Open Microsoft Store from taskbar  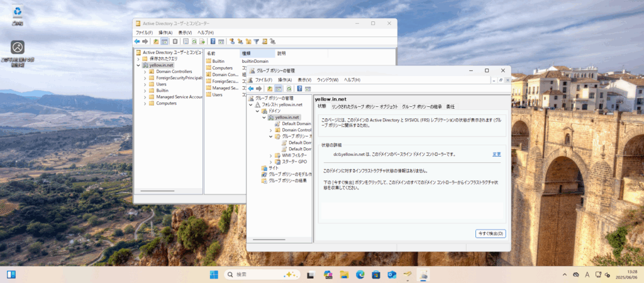coord(376,274)
